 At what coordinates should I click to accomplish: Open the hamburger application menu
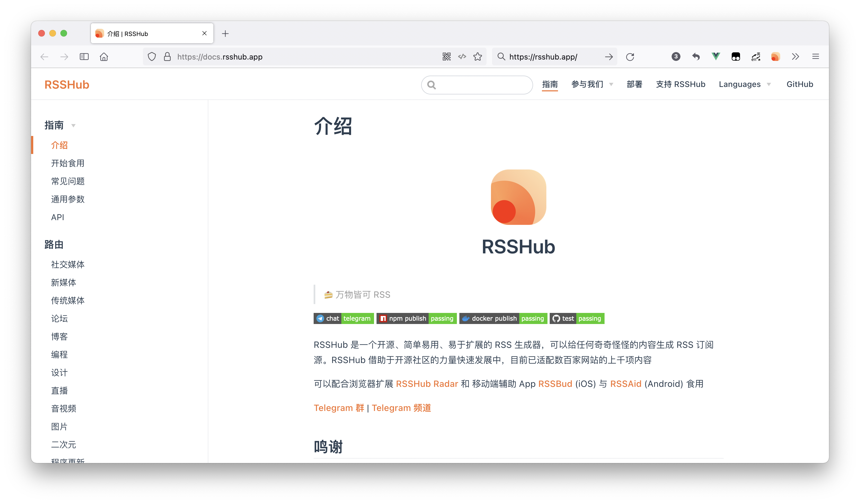coord(815,56)
